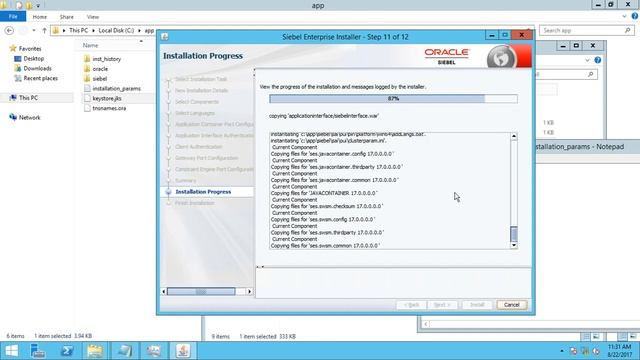640x360 pixels.
Task: Select the Finish Installation step
Action: (x=194, y=203)
